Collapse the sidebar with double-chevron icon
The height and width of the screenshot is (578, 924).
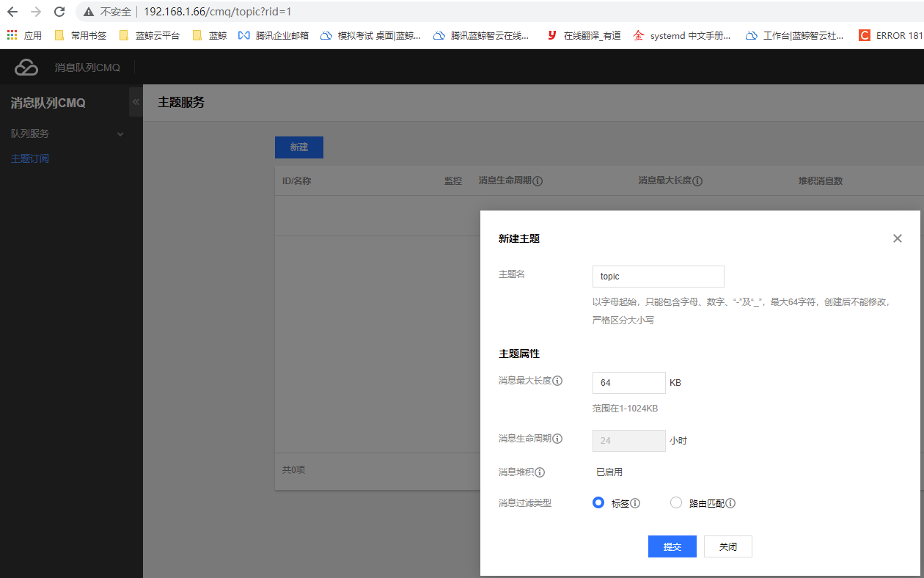136,102
